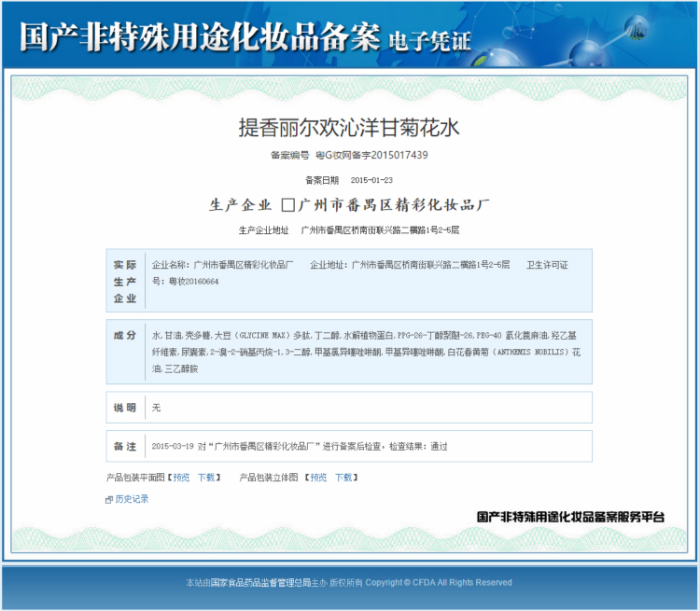Click the 备案日期 label
This screenshot has height=611, width=700.
[322, 180]
